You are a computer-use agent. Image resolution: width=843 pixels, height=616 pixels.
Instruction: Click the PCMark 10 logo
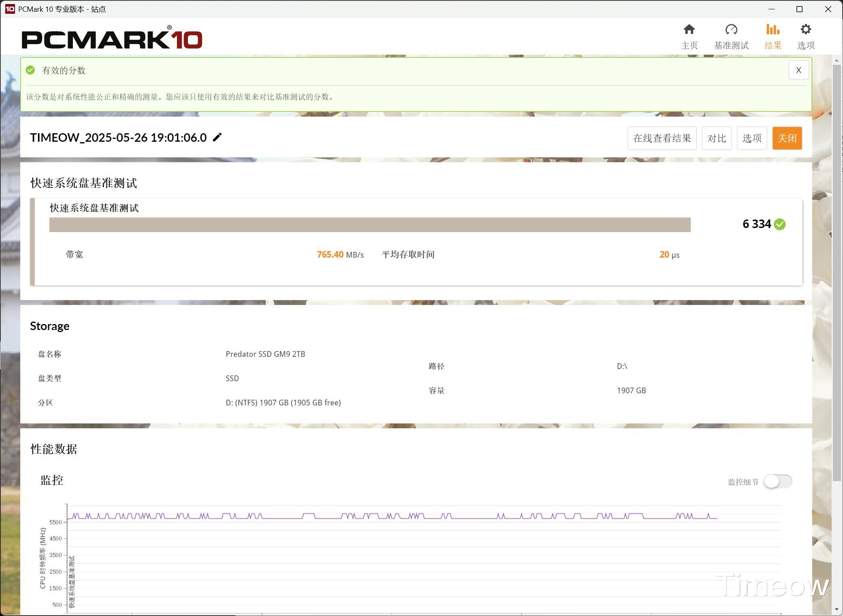pos(112,39)
